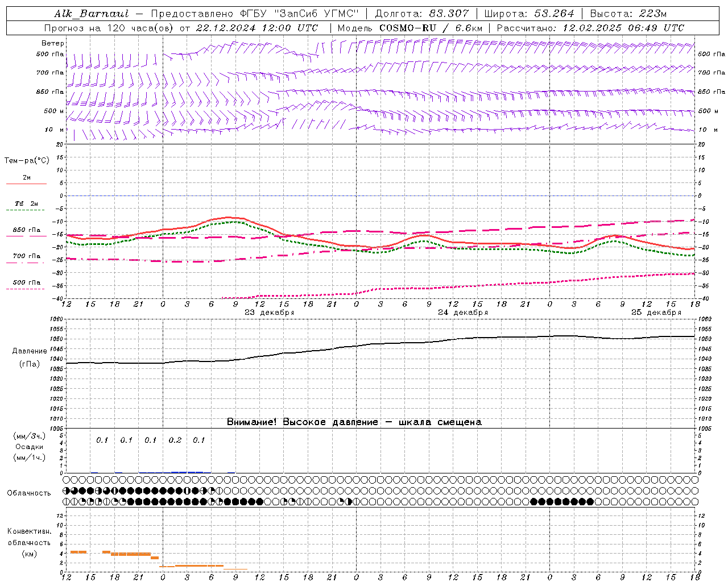
Task: Click the 'Высота: 223м' elevation label
Action: 628,14
